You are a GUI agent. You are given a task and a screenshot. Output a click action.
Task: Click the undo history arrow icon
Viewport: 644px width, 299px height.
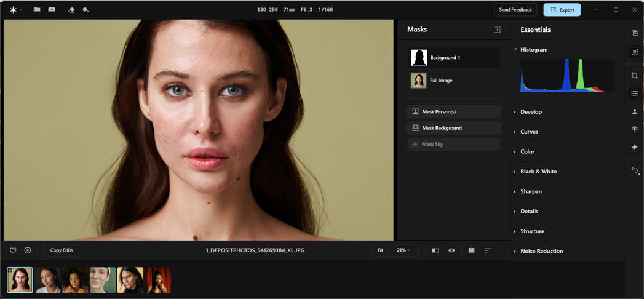[x=635, y=170]
